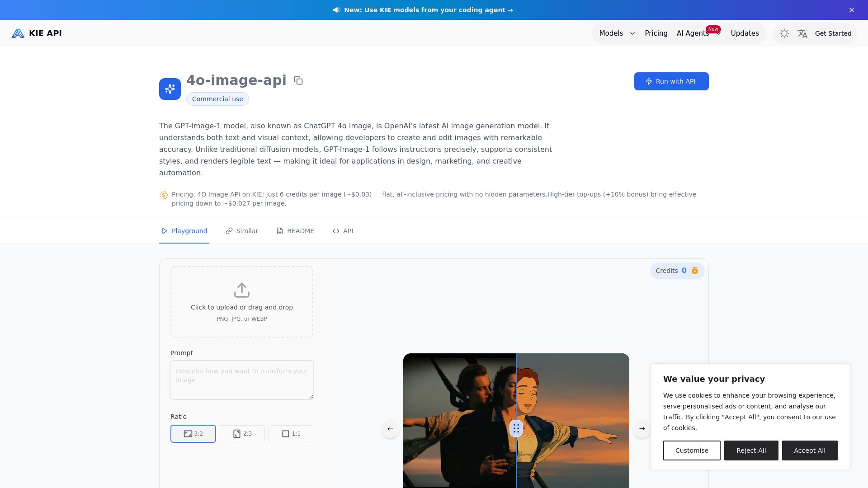Select the 1:1 ratio option
Viewport: 868px width, 488px height.
[x=291, y=434]
